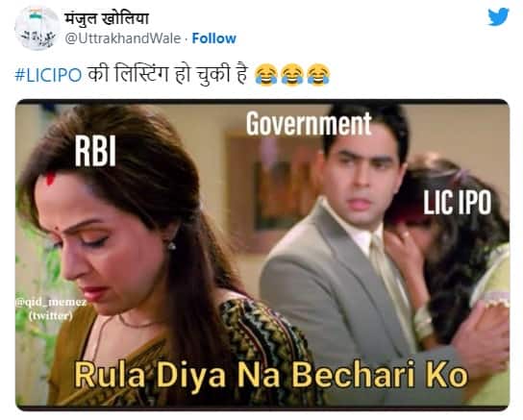The image size is (523, 420).
Task: Open the @UttrakhandWale handle
Action: tap(123, 38)
